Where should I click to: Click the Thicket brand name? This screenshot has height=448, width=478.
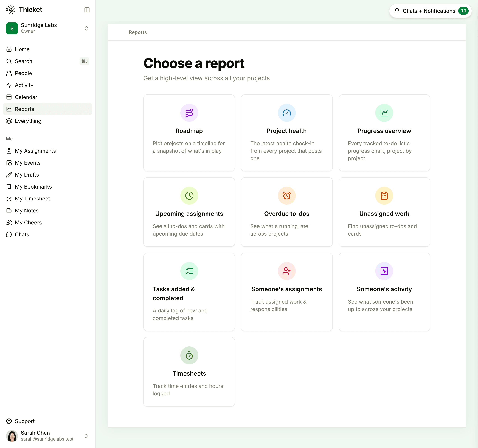31,10
